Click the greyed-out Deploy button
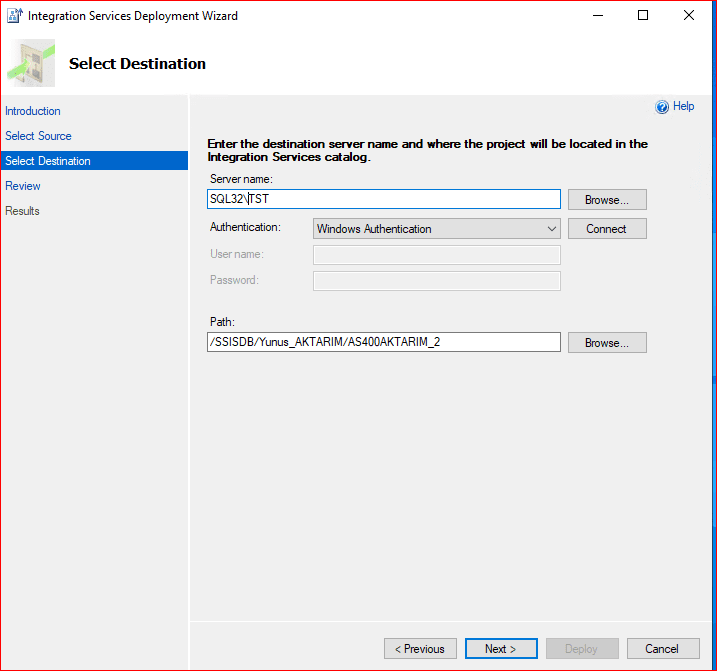717x671 pixels. tap(581, 649)
